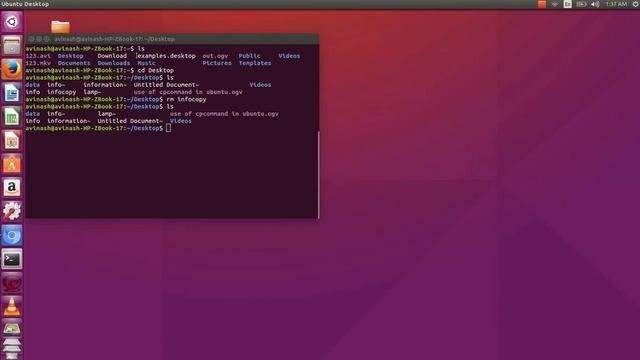Screen dimensions: 640x360
Task: Click the '123.mkv' file name
Action: (38, 63)
